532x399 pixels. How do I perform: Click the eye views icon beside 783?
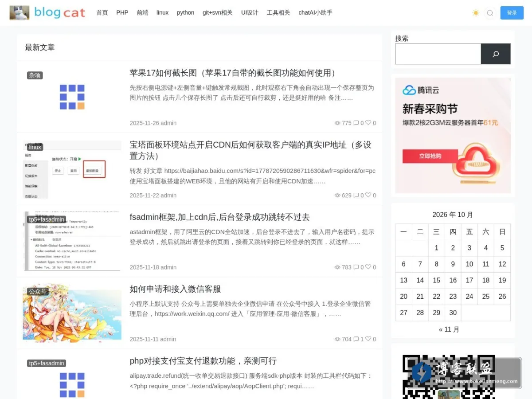coord(337,267)
